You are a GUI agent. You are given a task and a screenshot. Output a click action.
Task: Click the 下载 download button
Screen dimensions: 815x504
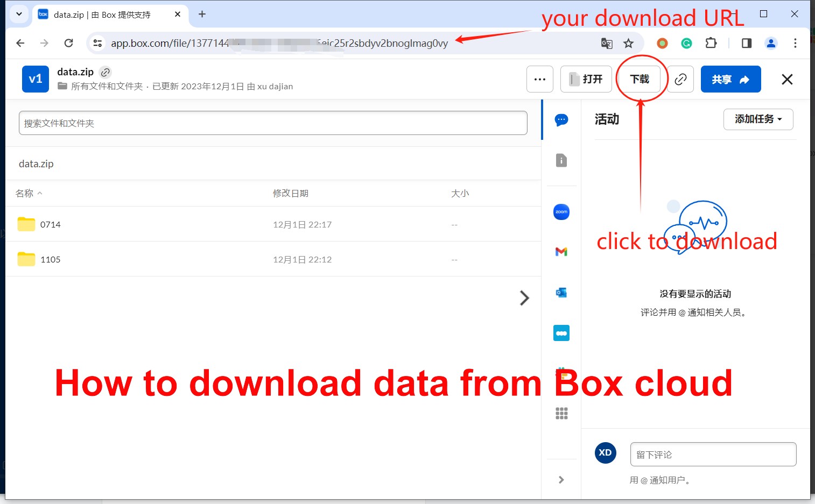[x=640, y=80]
